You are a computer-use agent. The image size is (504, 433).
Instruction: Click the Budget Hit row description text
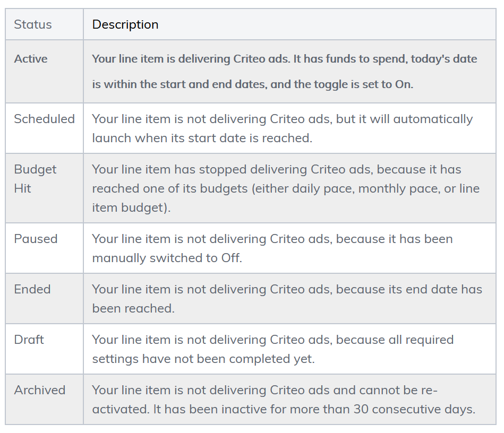click(285, 188)
